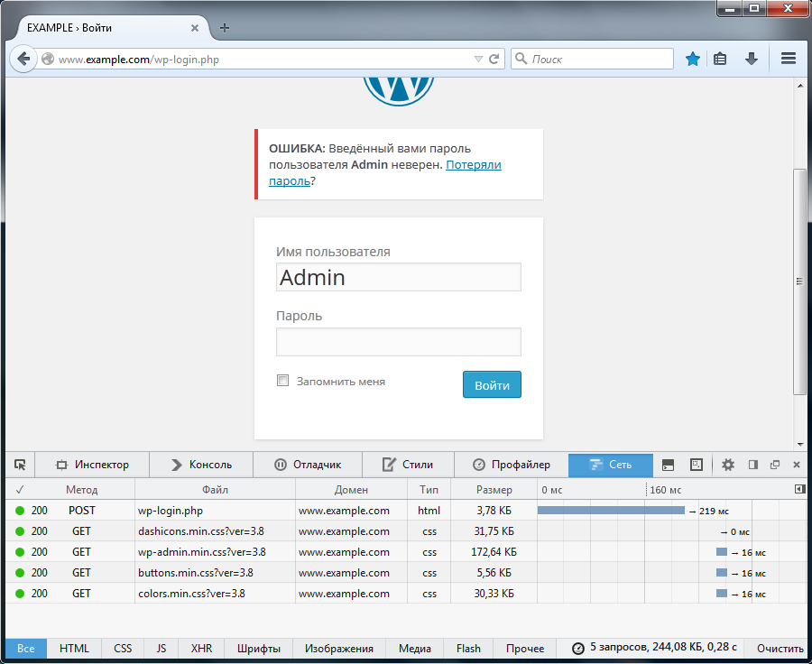This screenshot has width=812, height=664.
Task: Sort requests by Размер column
Action: tap(494, 490)
